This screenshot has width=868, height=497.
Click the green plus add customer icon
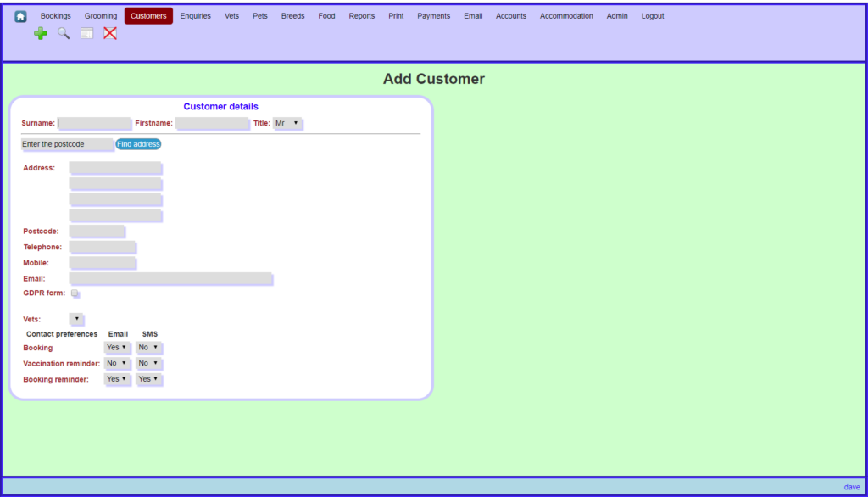click(40, 33)
